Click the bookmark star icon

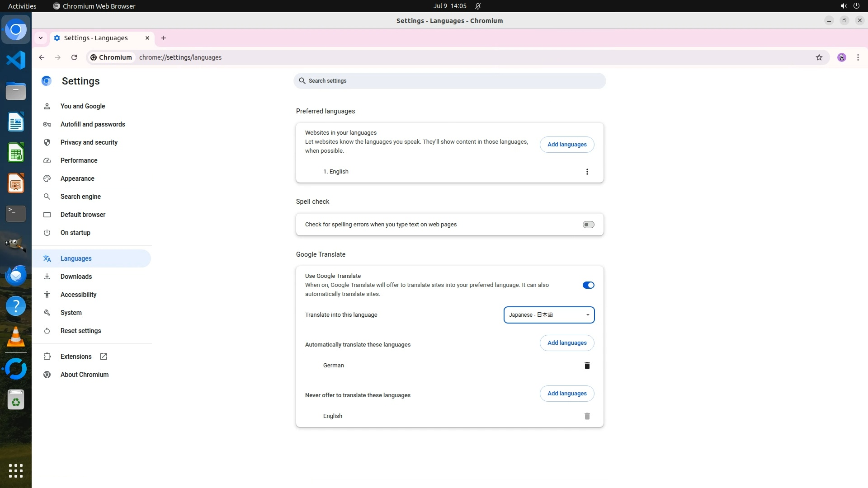click(x=819, y=57)
